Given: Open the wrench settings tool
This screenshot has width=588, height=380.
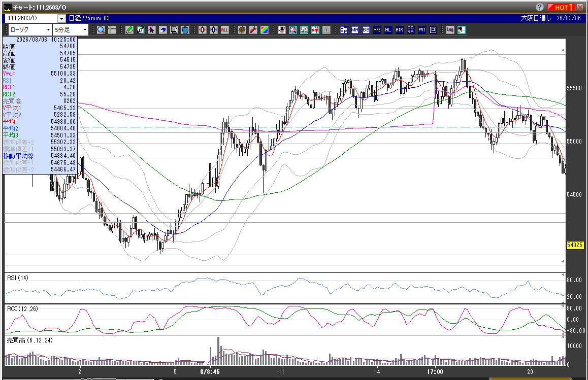Looking at the screenshot, I should pos(253,30).
